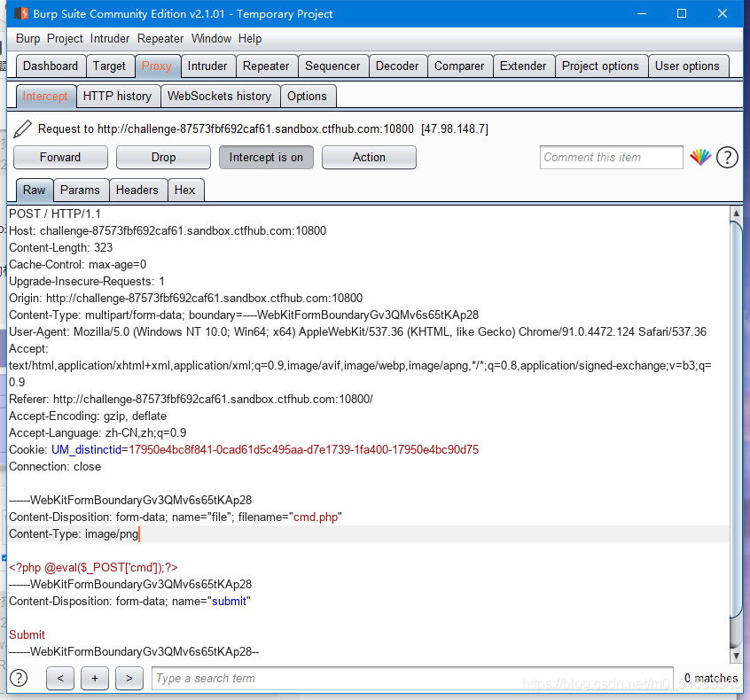Click the PHP eval payload line
The image size is (750, 700).
click(x=93, y=568)
